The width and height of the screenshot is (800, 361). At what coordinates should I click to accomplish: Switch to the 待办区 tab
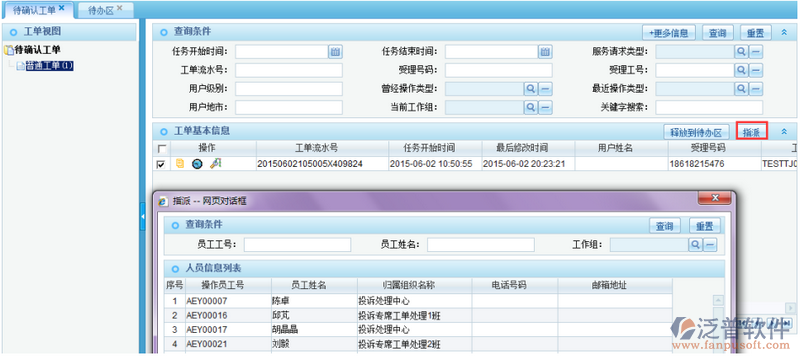[106, 10]
